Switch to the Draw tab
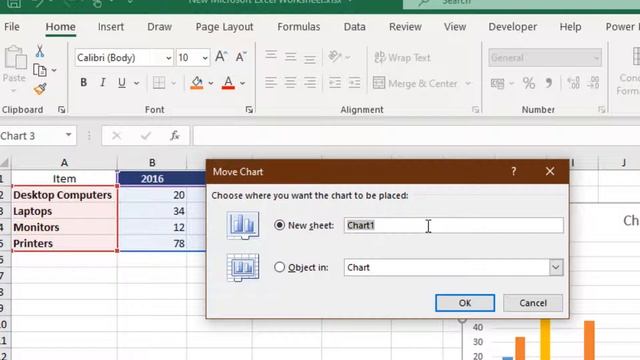Screen dimensions: 640x360 click(x=159, y=27)
